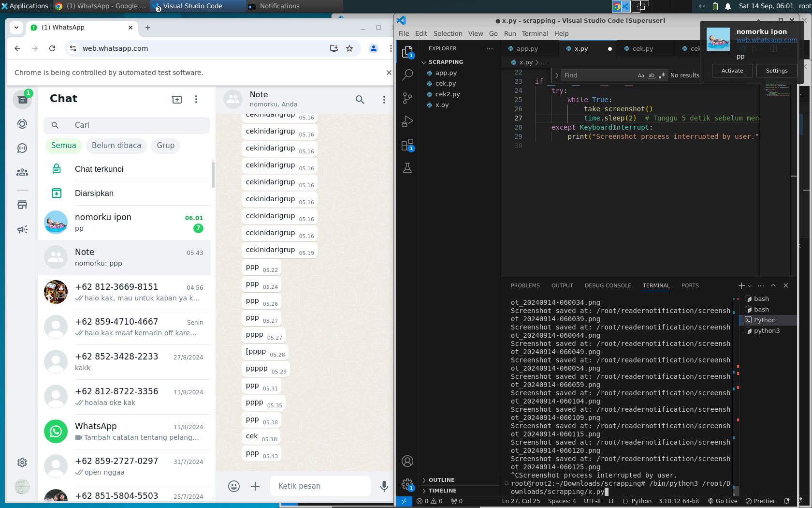This screenshot has height=508, width=812.
Task: Switch to the DEBUG CONSOLE tab
Action: click(608, 285)
